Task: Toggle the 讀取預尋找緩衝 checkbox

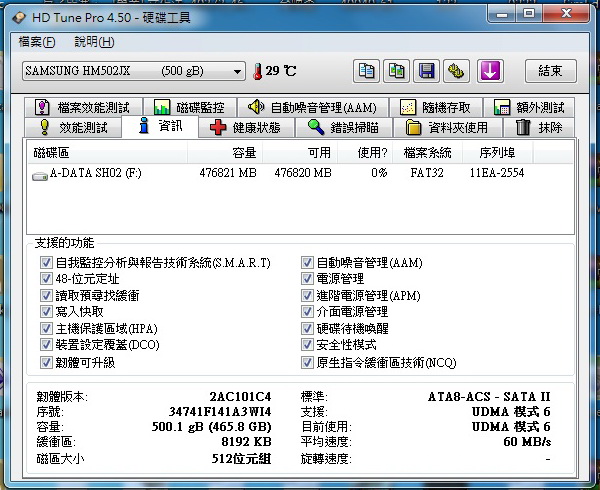Action: pos(46,296)
